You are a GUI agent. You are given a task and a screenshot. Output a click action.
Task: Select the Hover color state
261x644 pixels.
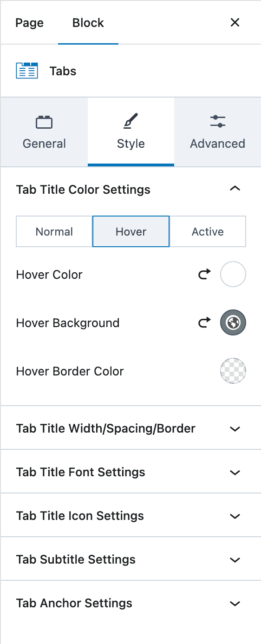point(131,231)
